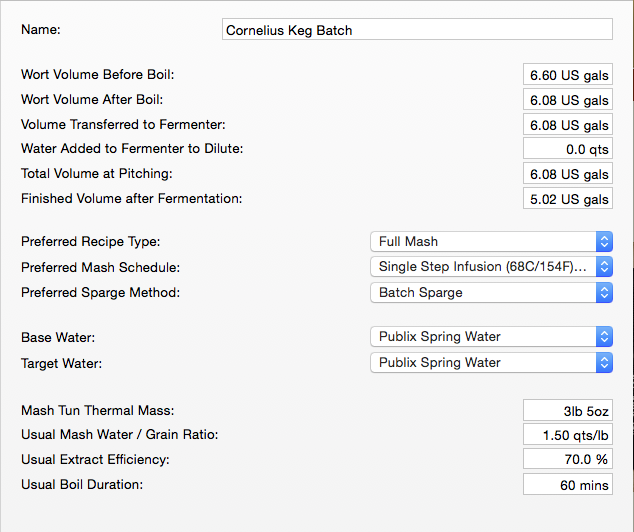
Task: Open the Preferred Sparge Method dropdown
Action: [x=491, y=293]
